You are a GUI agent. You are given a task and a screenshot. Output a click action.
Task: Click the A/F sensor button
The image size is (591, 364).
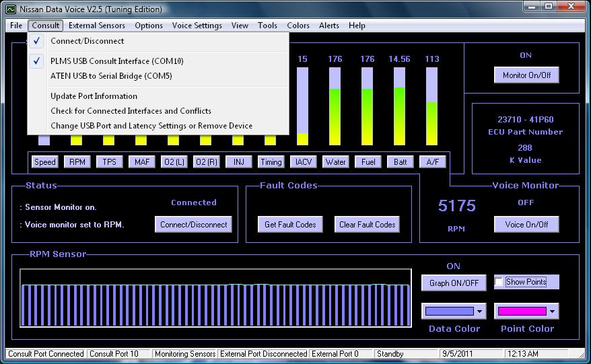tap(433, 162)
